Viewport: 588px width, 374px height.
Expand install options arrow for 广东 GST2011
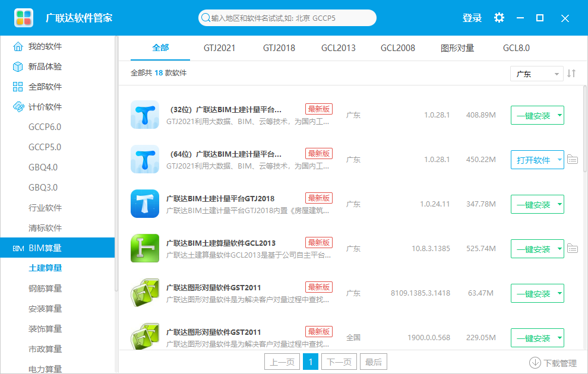559,293
